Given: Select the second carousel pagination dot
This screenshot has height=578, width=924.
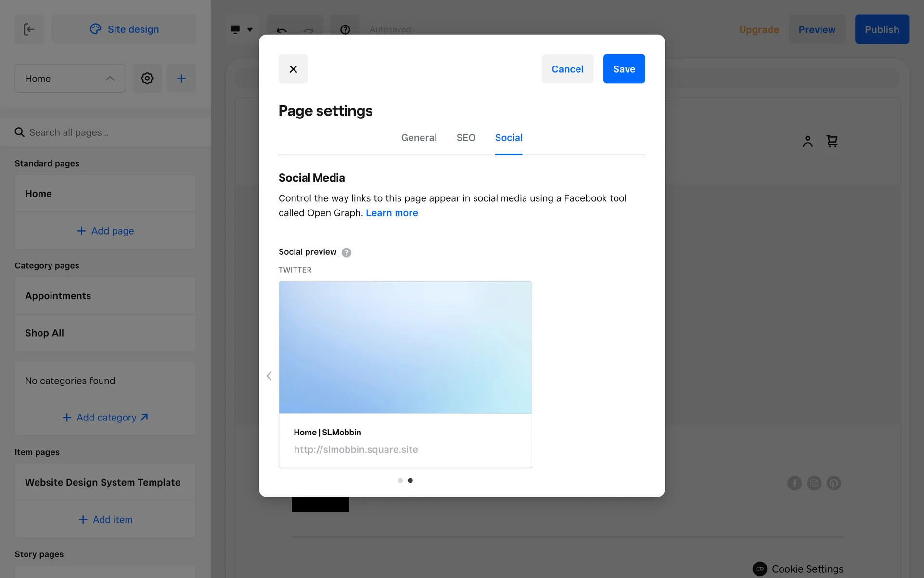Looking at the screenshot, I should [x=410, y=480].
